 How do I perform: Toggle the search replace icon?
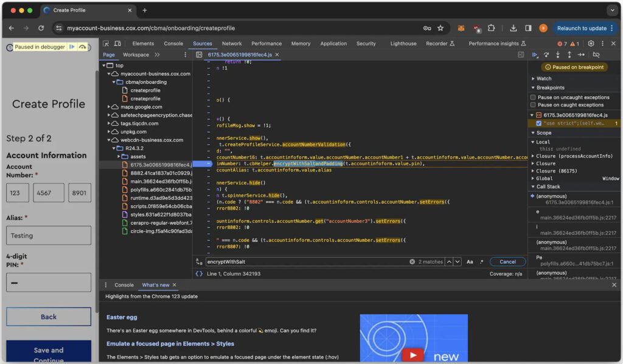[x=199, y=262]
